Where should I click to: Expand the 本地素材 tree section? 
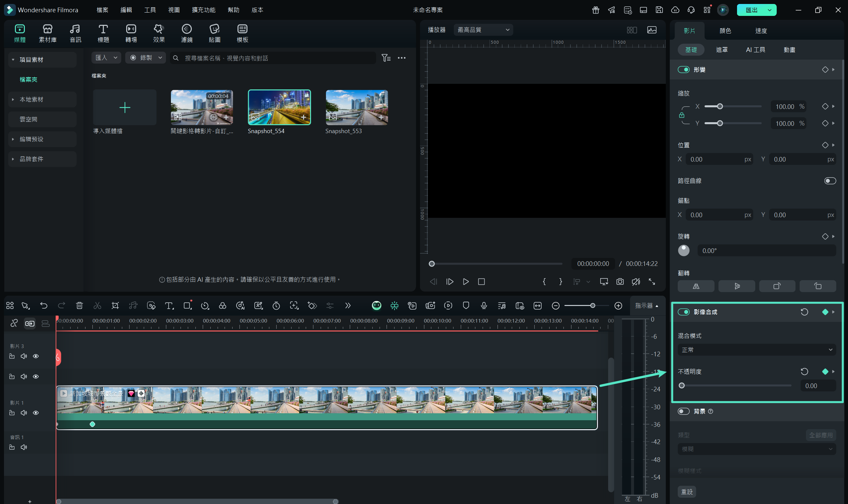point(13,100)
